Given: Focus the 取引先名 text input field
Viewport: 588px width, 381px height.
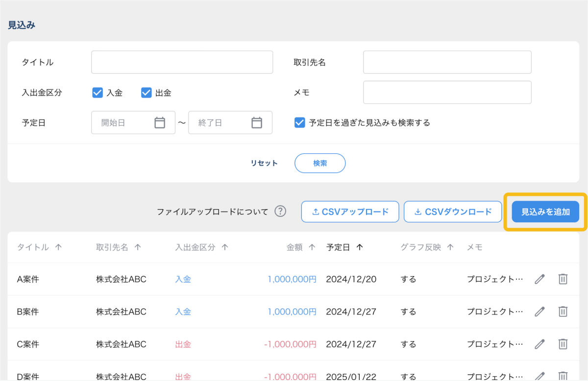Looking at the screenshot, I should coord(447,62).
